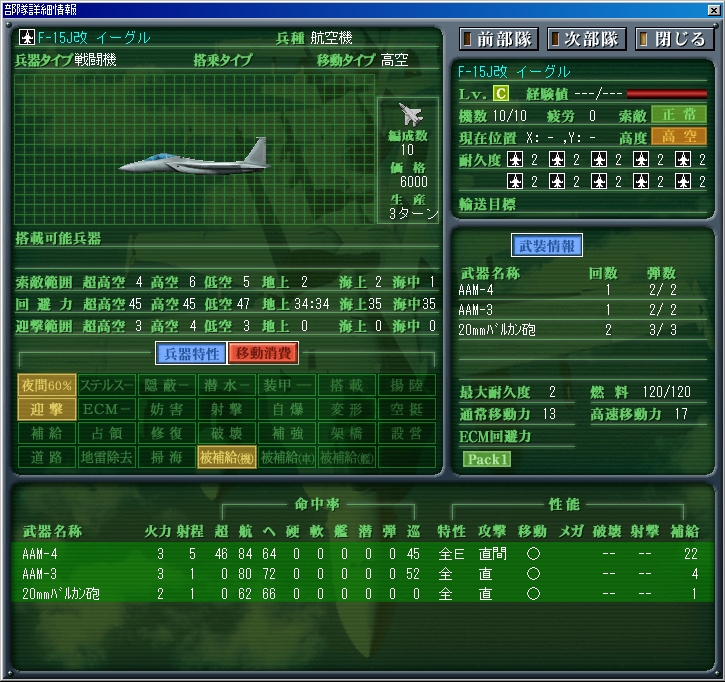
Task: Select the ステルス trait cell
Action: click(107, 385)
